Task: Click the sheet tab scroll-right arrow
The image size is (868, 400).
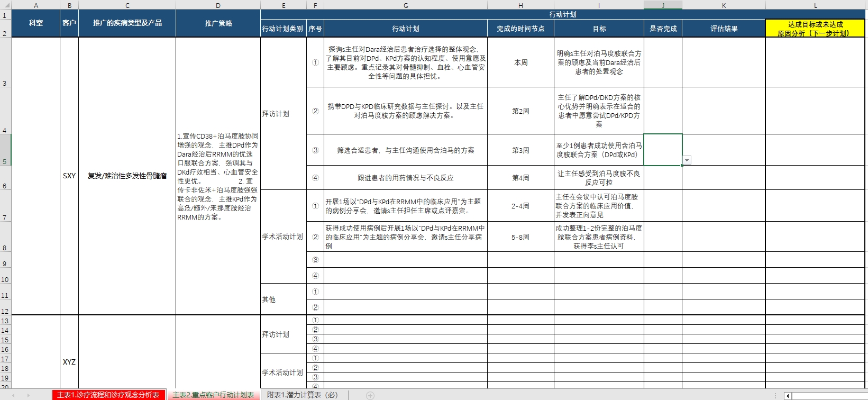Action: click(28, 395)
